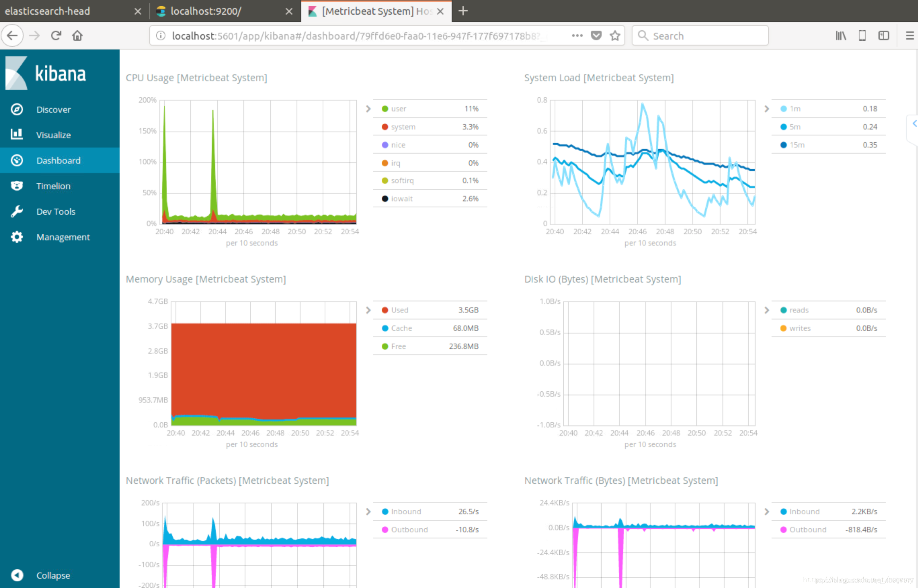The image size is (918, 588).
Task: Switch to the localhost:9200 tab
Action: (225, 11)
